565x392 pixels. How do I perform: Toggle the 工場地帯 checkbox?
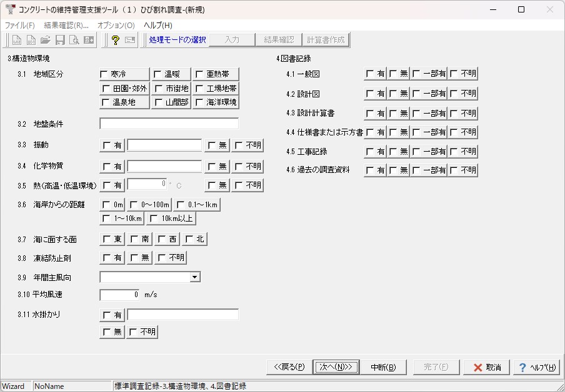[199, 88]
